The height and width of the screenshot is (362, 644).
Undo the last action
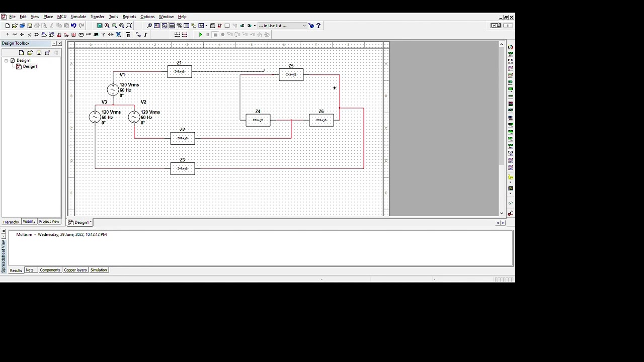pyautogui.click(x=73, y=26)
